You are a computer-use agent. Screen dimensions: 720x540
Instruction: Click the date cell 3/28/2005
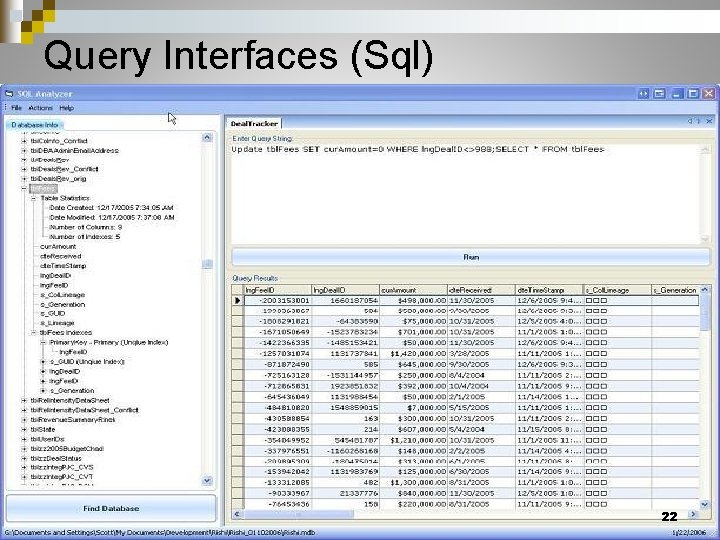coord(481,354)
